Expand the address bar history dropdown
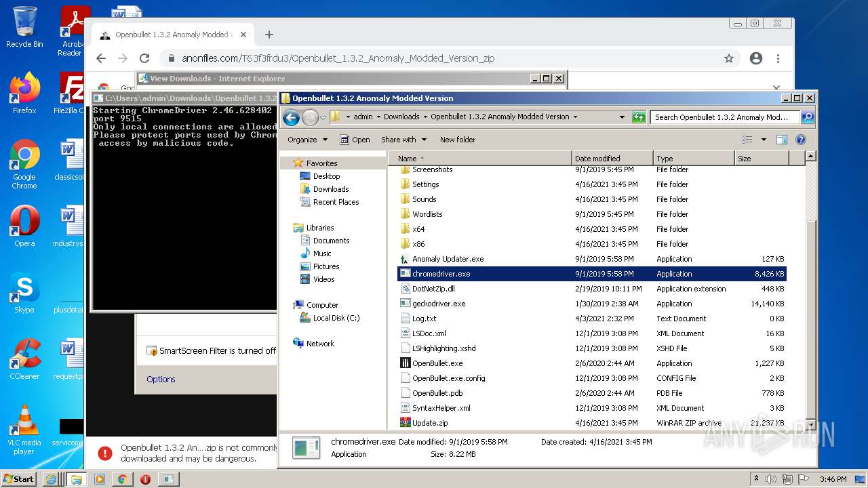This screenshot has height=488, width=868. coord(622,117)
